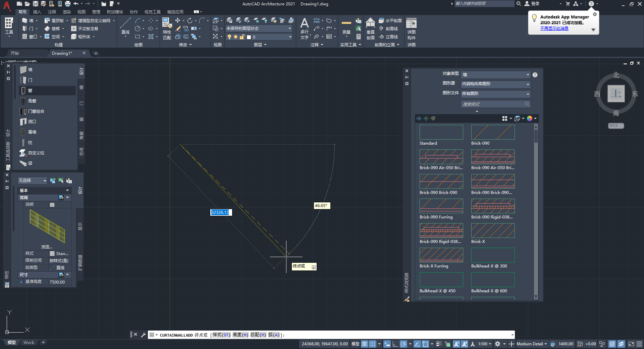Open the 图形源 drawing source dropdown
The height and width of the screenshot is (349, 644).
tap(496, 84)
